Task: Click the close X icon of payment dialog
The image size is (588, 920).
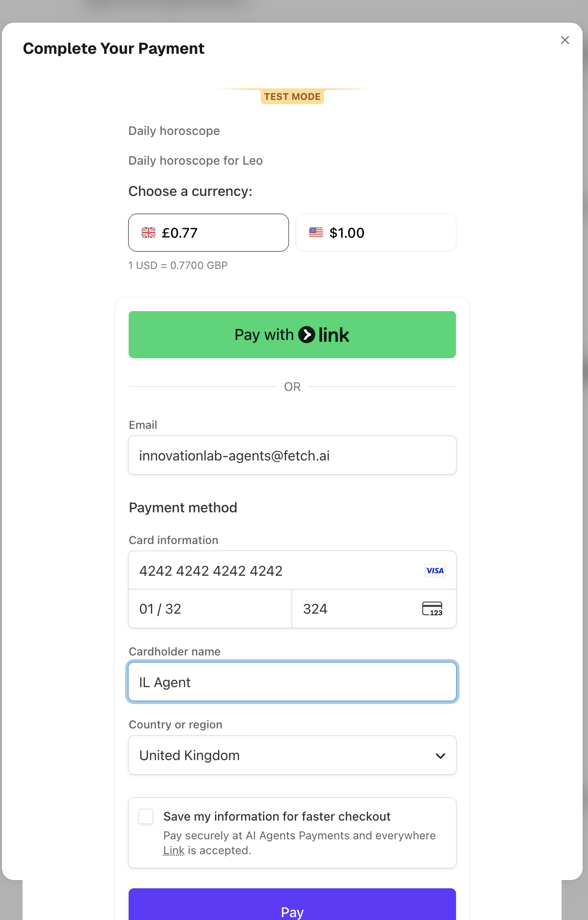Action: click(x=565, y=40)
